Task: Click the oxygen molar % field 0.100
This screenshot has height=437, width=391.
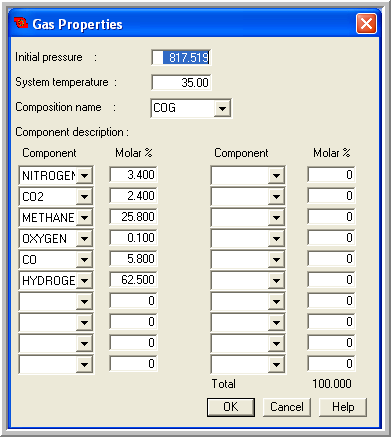Action: click(x=133, y=238)
